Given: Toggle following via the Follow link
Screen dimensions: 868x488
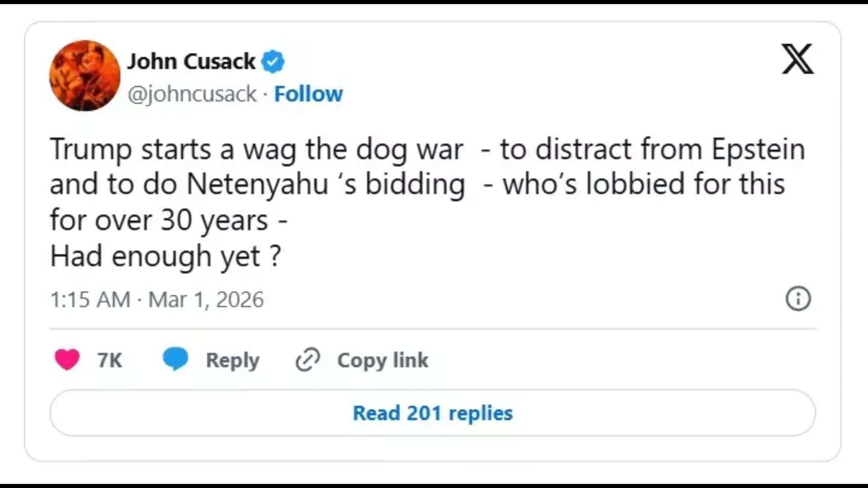Looking at the screenshot, I should coord(309,94).
